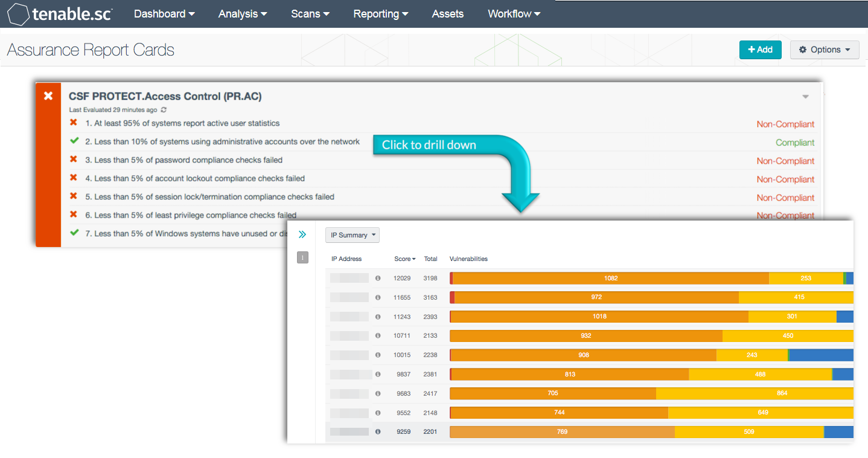The height and width of the screenshot is (458, 868).
Task: Click the red X status card icon
Action: tap(48, 96)
